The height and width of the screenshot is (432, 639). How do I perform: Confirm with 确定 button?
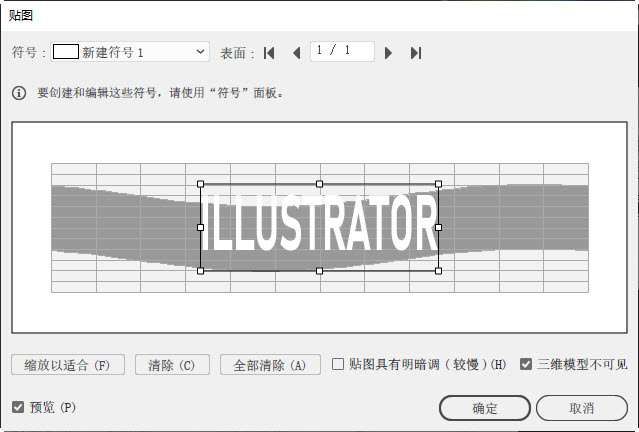point(485,408)
